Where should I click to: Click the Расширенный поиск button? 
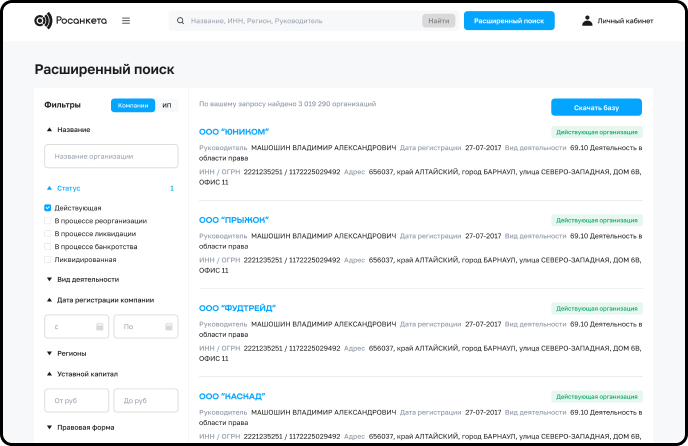pyautogui.click(x=508, y=20)
